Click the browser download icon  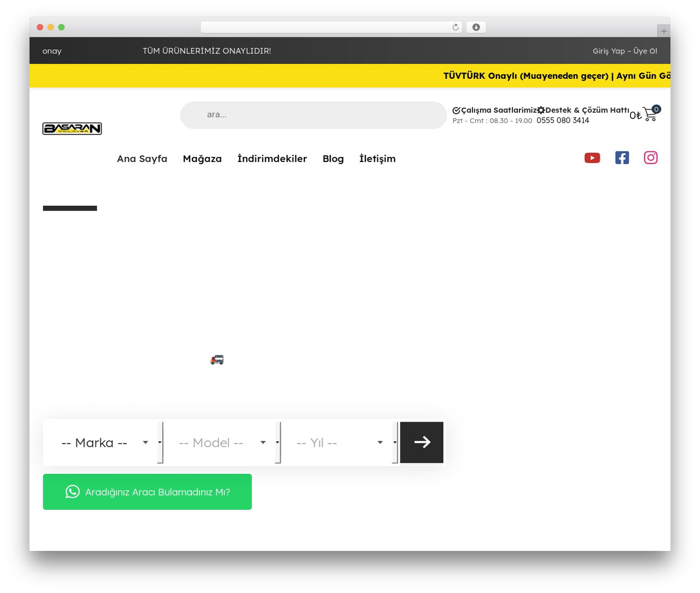tap(476, 27)
